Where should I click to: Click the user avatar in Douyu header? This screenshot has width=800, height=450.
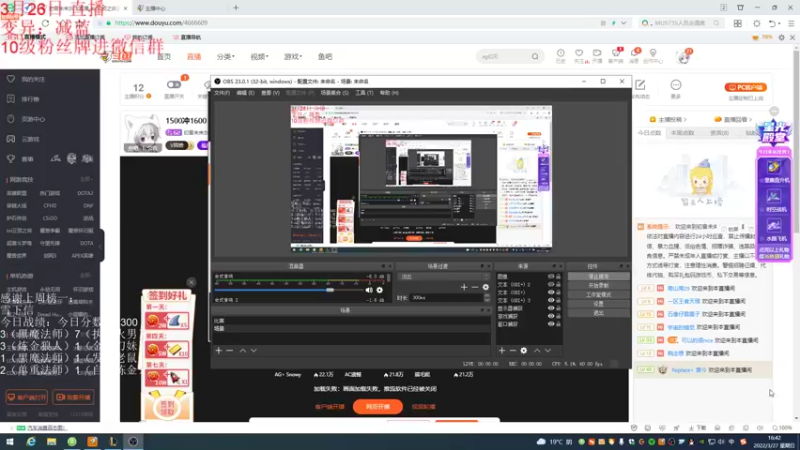683,57
